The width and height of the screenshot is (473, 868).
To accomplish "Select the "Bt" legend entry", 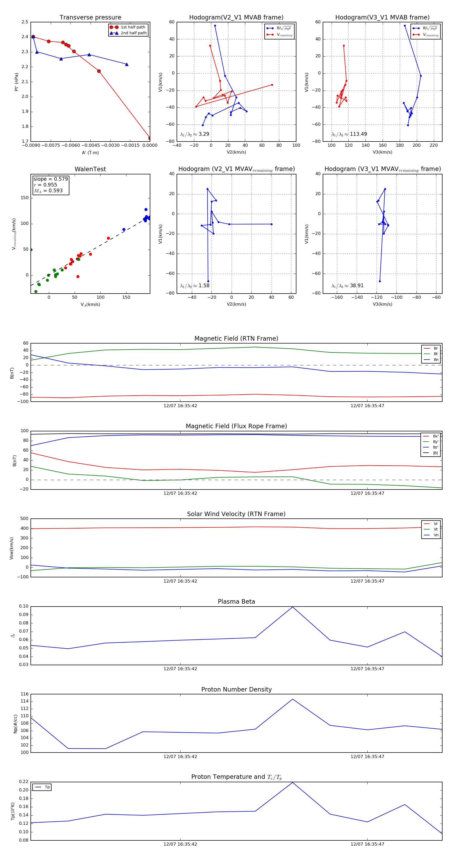I will point(431,354).
